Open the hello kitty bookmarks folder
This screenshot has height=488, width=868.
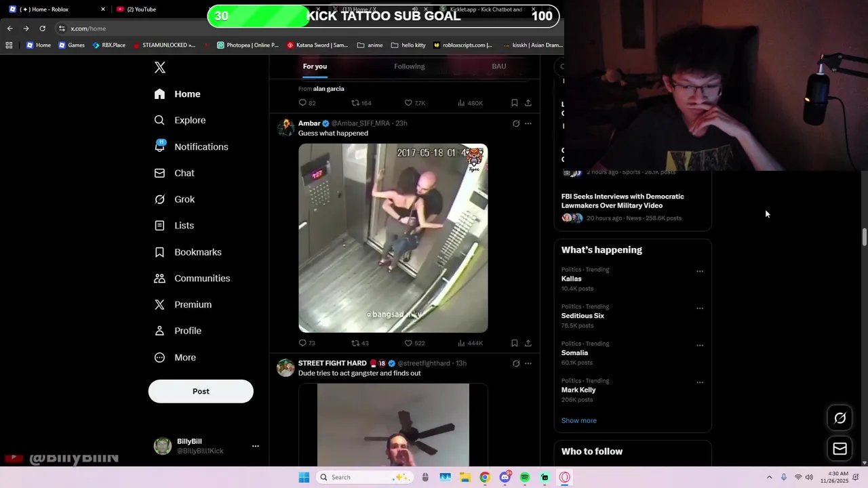pos(408,45)
